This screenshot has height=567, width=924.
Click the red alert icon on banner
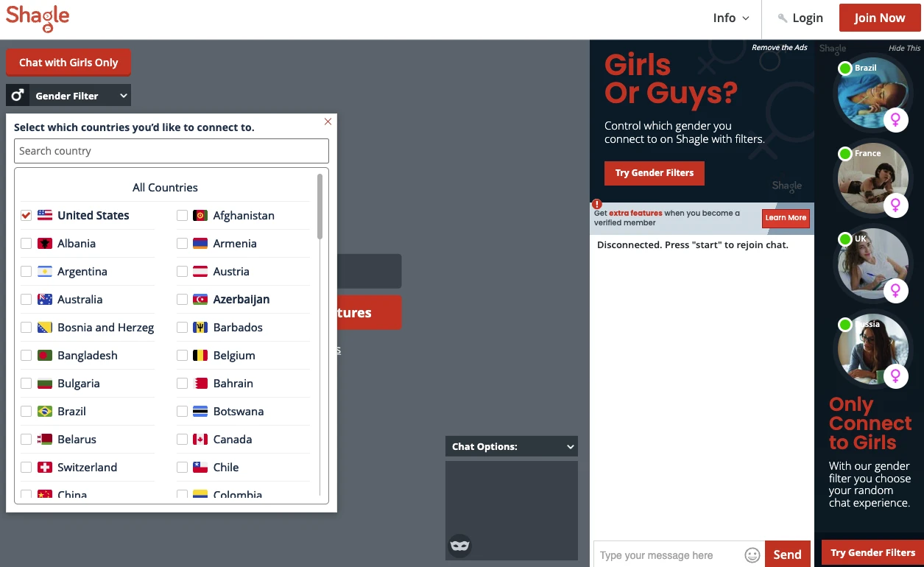pyautogui.click(x=597, y=205)
